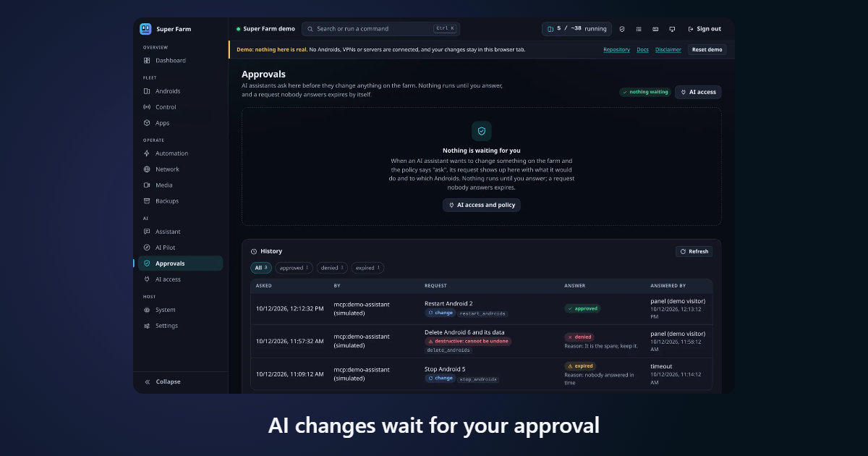The image size is (868, 456).
Task: Click the approved answer badge in table
Action: coord(582,308)
